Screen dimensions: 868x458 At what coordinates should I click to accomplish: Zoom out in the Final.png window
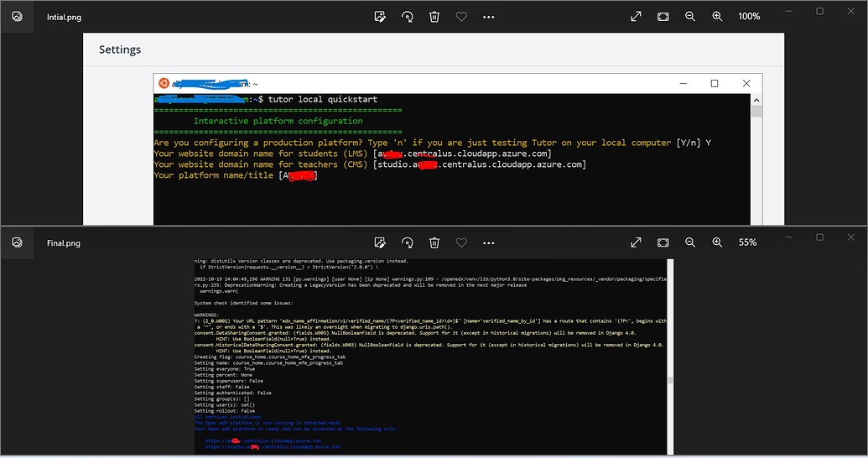(690, 242)
